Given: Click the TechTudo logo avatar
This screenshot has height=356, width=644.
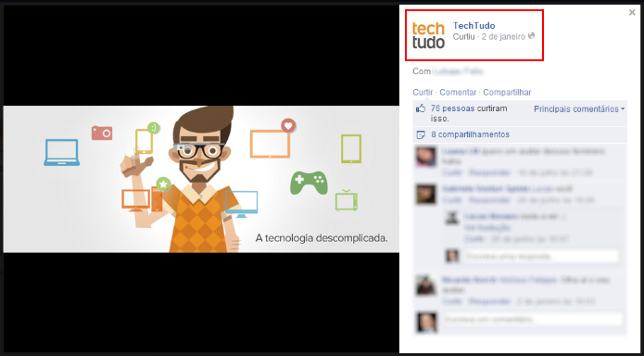Looking at the screenshot, I should point(428,35).
